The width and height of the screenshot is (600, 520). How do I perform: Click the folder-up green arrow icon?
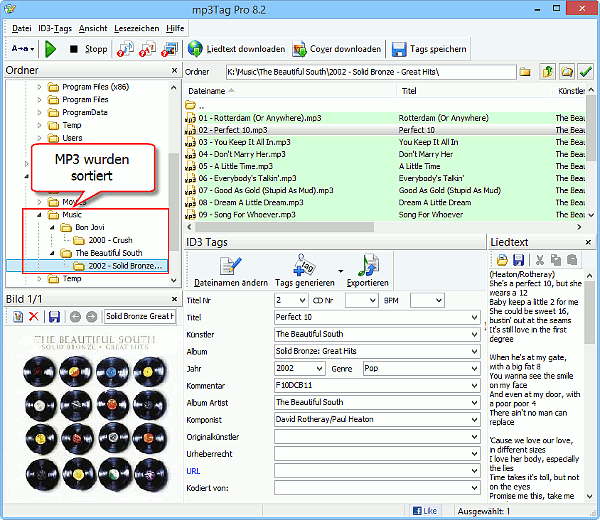(x=548, y=72)
